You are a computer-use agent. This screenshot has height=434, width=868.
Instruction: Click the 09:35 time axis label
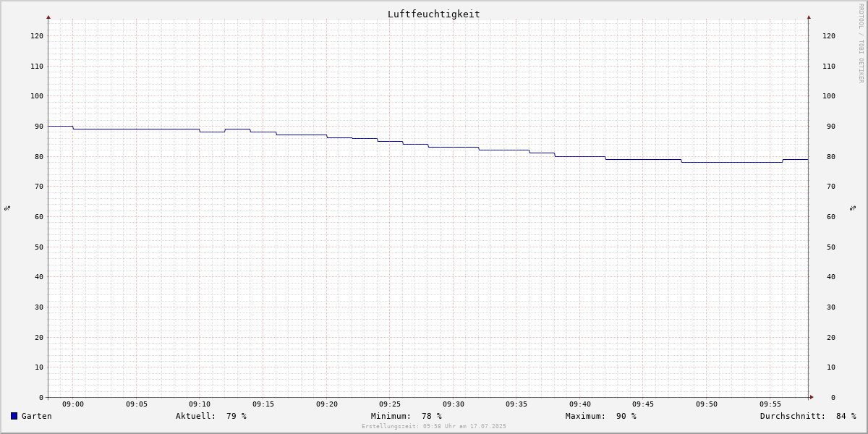[x=516, y=404]
